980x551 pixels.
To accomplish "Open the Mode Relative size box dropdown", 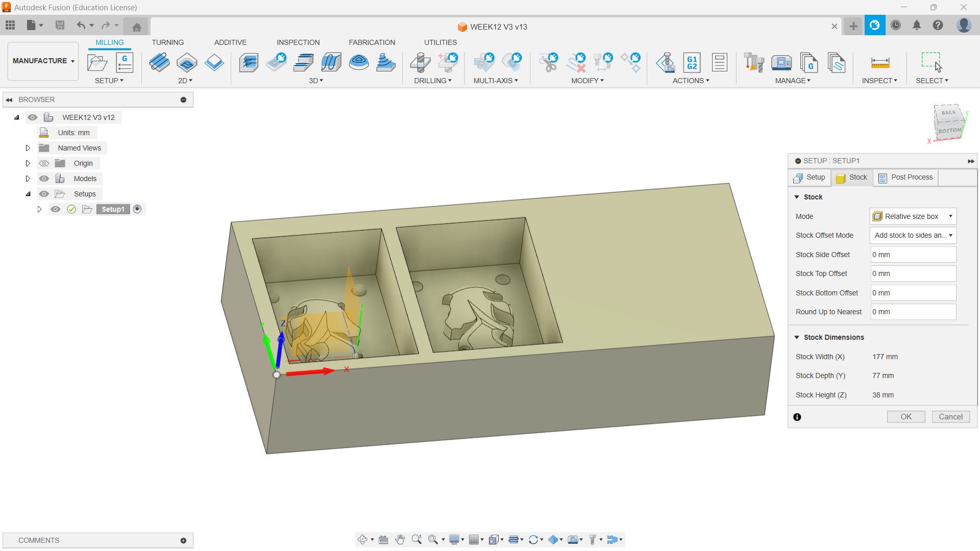I will click(x=913, y=216).
